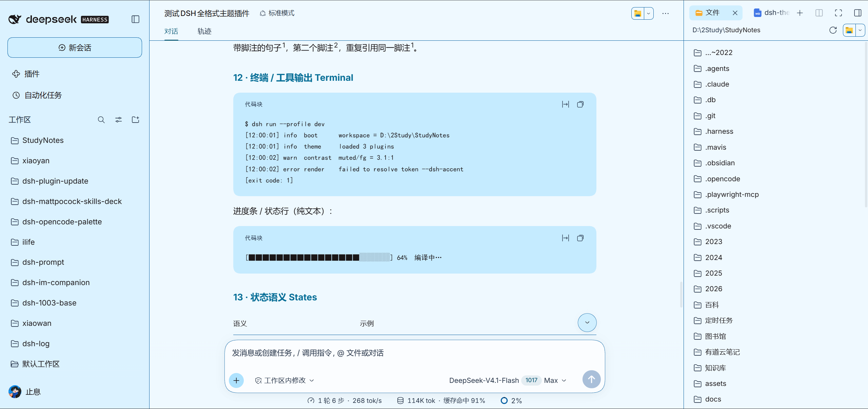
Task: Add a new right panel tab
Action: coord(800,13)
